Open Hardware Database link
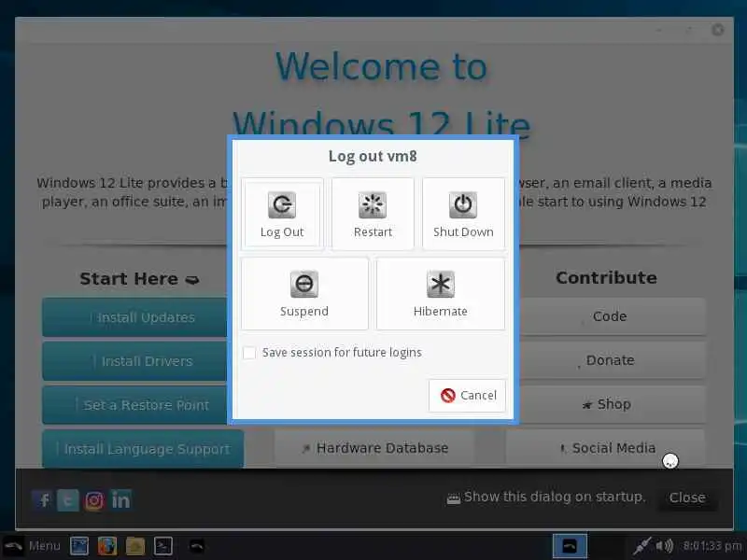747x560 pixels. (x=374, y=448)
